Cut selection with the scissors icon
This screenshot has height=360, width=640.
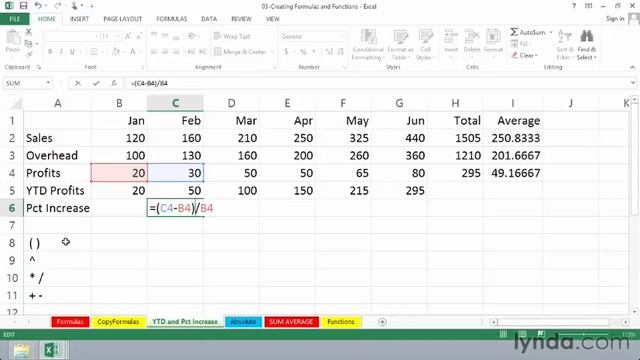click(28, 32)
